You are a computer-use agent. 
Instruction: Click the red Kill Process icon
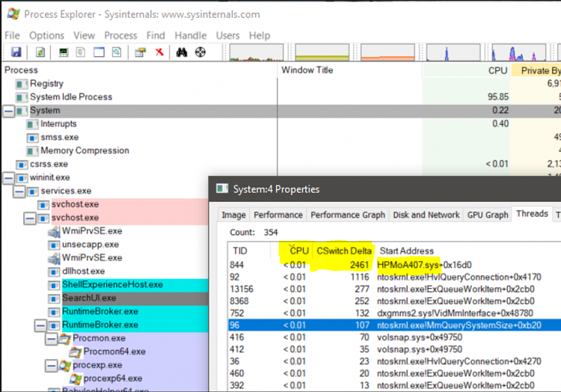coord(159,52)
